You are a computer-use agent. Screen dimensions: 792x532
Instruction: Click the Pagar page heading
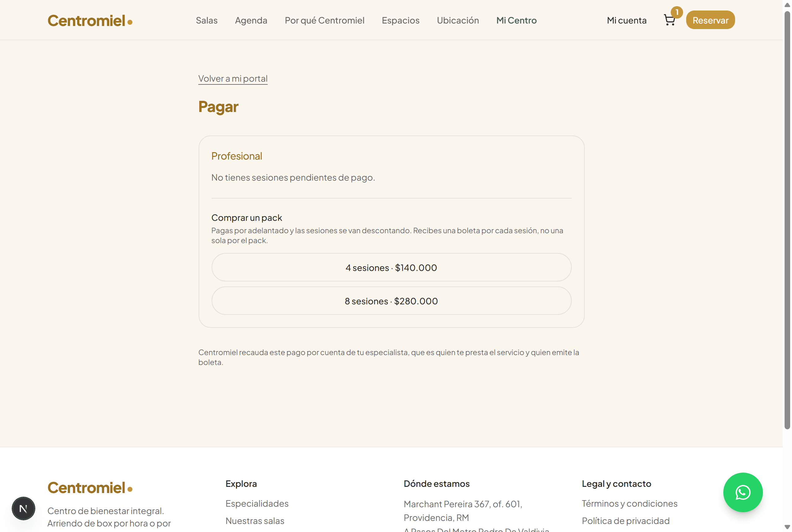click(218, 107)
